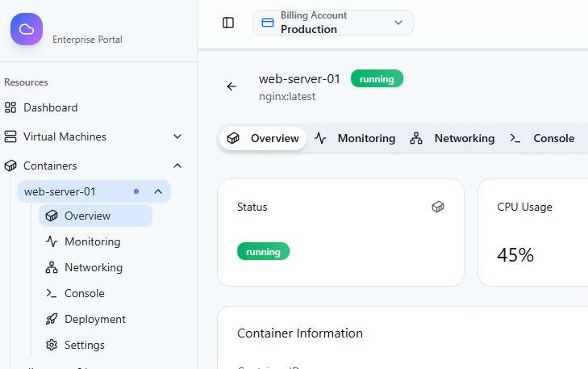Click the nginx:latest image label
Screen dimensions: 588x369
pyautogui.click(x=287, y=96)
